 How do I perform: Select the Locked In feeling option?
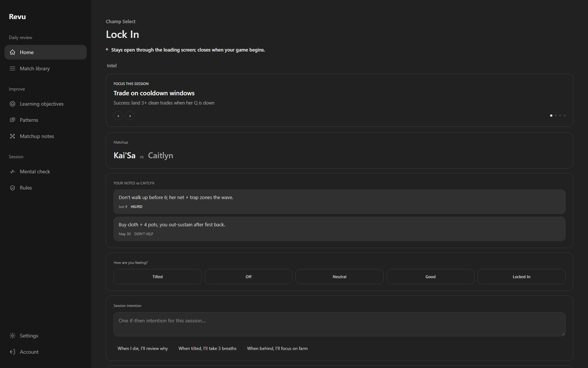(521, 277)
